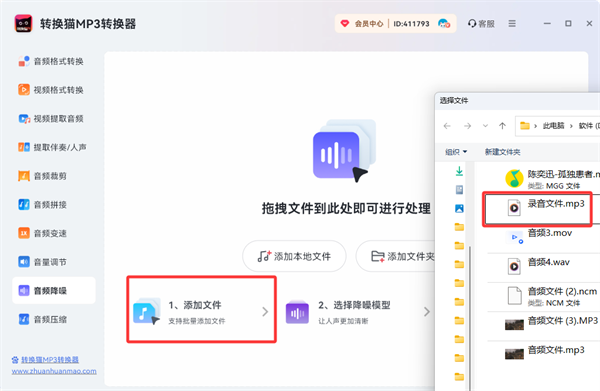Image resolution: width=600 pixels, height=391 pixels.
Task: Open the hamburger menu in the title bar
Action: tap(512, 24)
